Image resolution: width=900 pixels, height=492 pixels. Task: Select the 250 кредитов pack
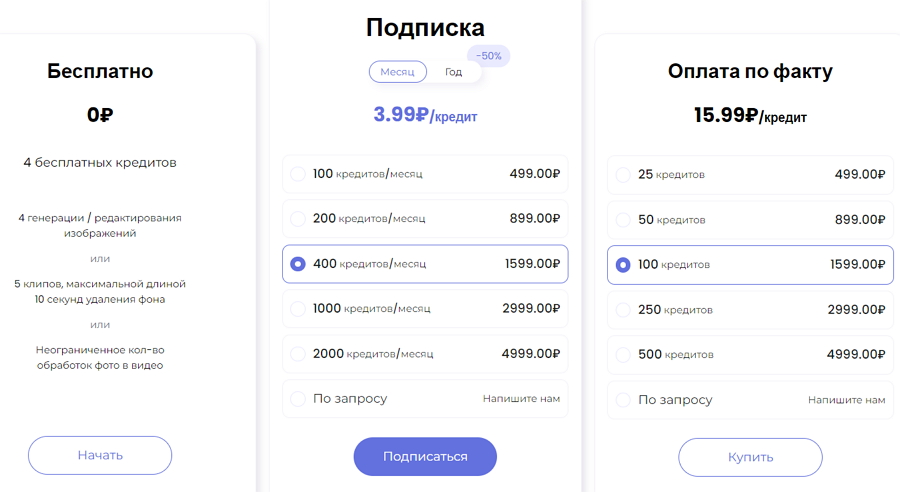tap(750, 310)
